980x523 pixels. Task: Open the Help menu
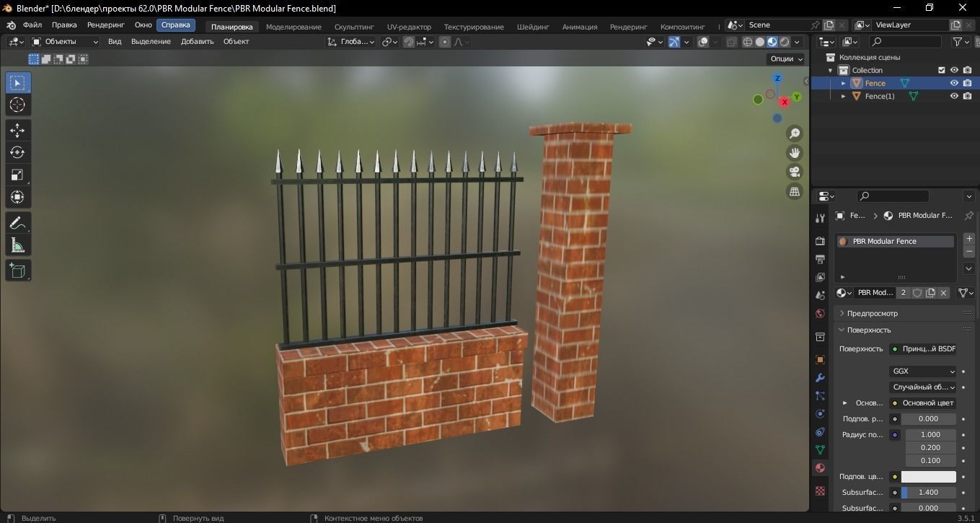tap(176, 25)
